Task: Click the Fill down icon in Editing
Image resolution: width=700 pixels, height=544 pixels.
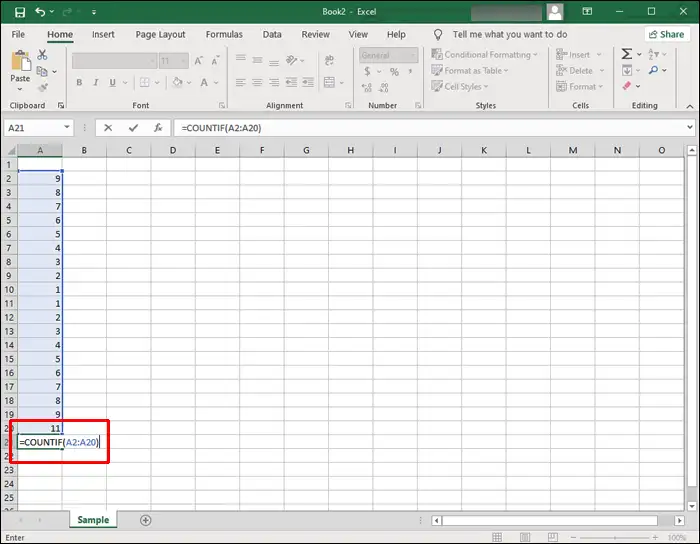Action: pos(627,71)
